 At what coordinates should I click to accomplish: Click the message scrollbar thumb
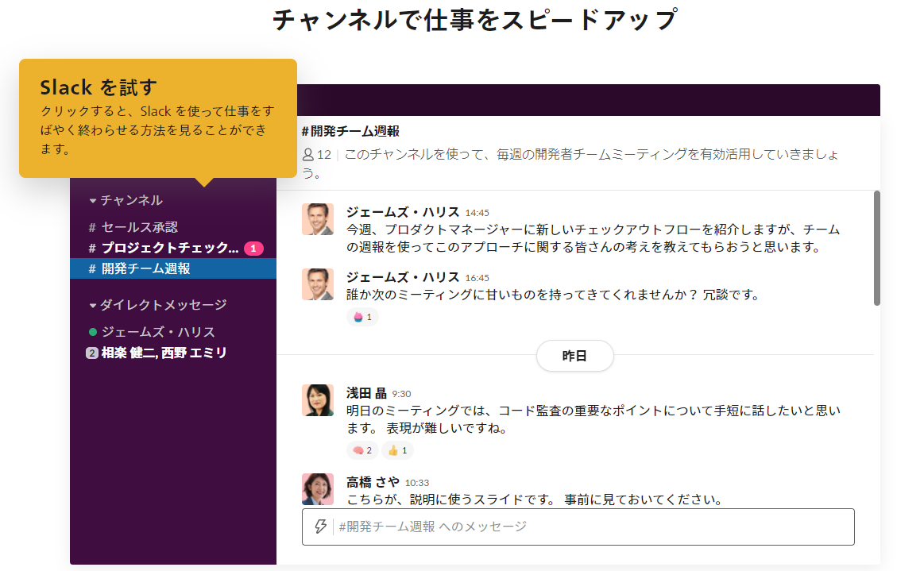tap(876, 248)
